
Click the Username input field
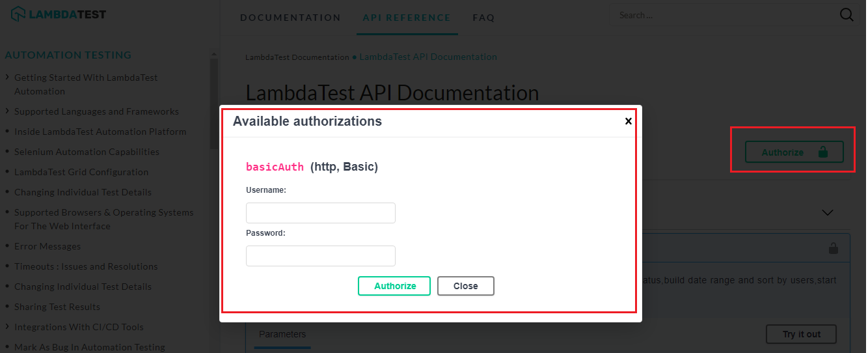[321, 213]
